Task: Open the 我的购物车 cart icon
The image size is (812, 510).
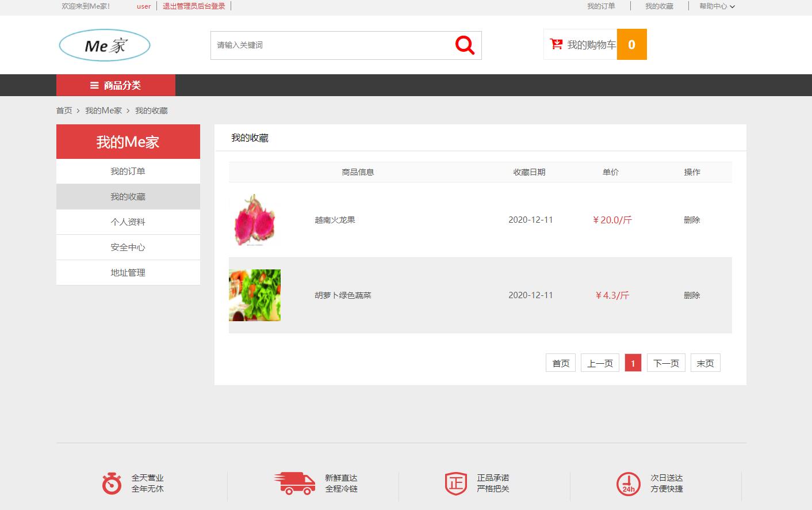Action: (556, 44)
